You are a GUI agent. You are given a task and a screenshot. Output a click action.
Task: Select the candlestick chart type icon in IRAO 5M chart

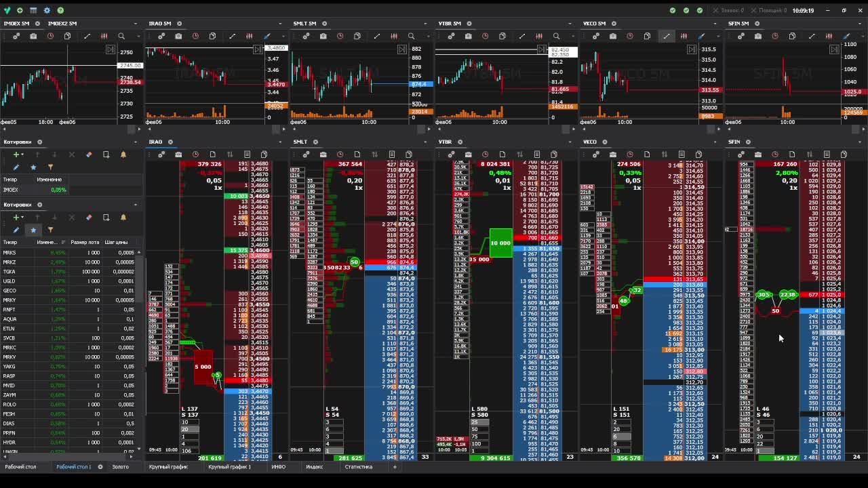tap(249, 36)
